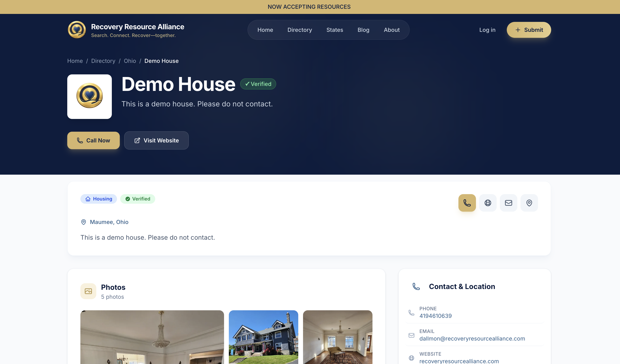Click the phone number 4194610639

[x=435, y=316]
